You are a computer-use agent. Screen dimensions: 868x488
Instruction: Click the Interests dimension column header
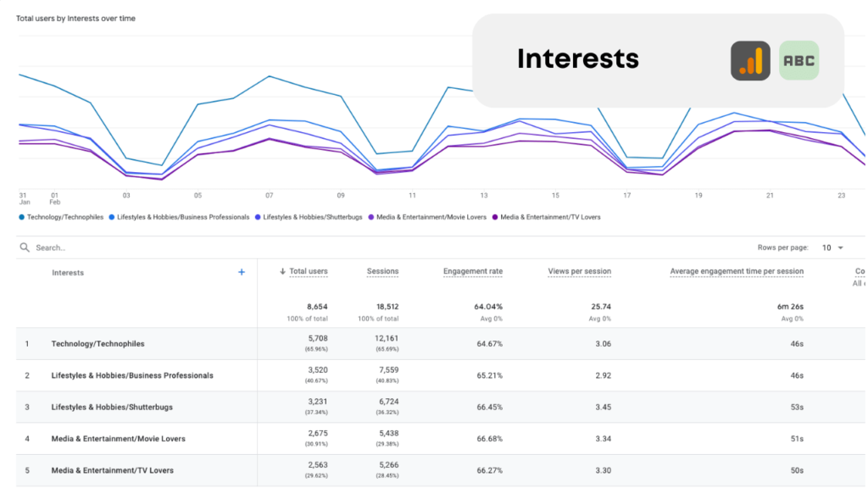pyautogui.click(x=68, y=273)
